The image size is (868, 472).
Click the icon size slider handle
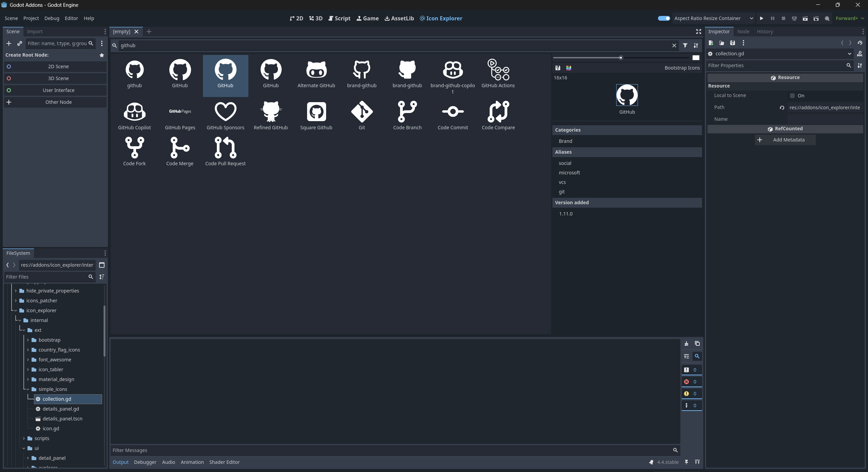(x=621, y=58)
